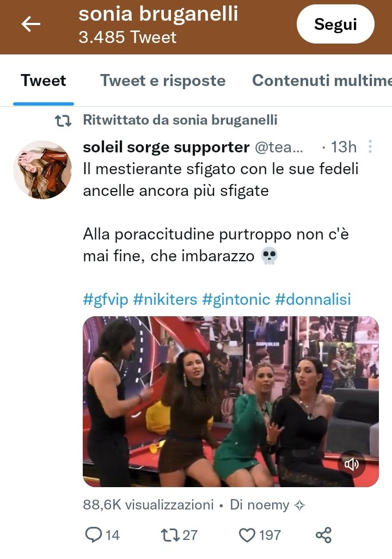Open the tweet's three-dot options menu

[x=370, y=146]
